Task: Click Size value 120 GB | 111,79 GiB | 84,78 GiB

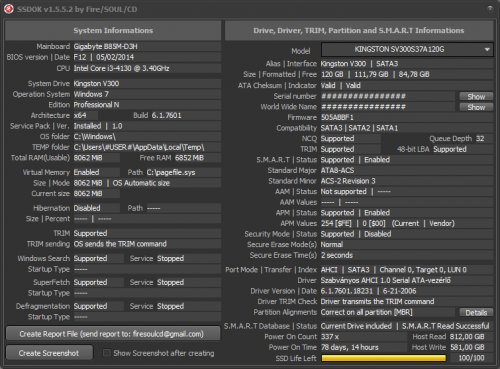Action: click(x=375, y=74)
